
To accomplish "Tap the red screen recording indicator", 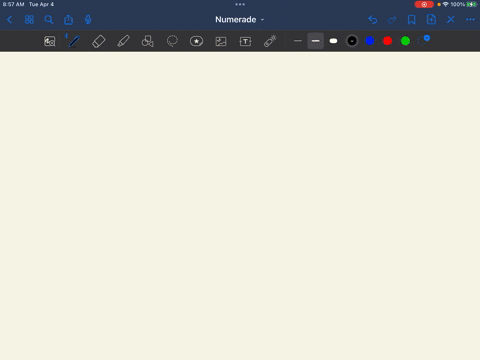I will point(424,5).
